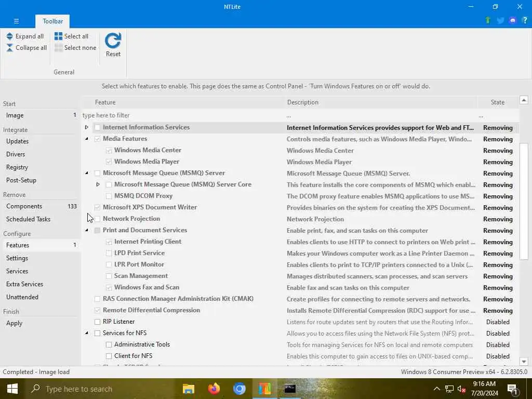Viewport: 532px width, 399px height.
Task: Toggle the Internet Information Services checkbox
Action: click(97, 128)
